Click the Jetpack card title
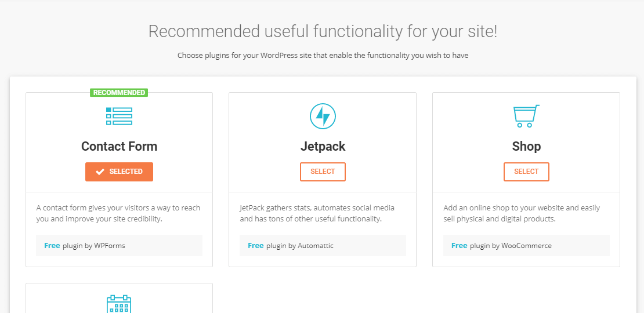Viewport: 644px width, 313px height. (x=323, y=147)
